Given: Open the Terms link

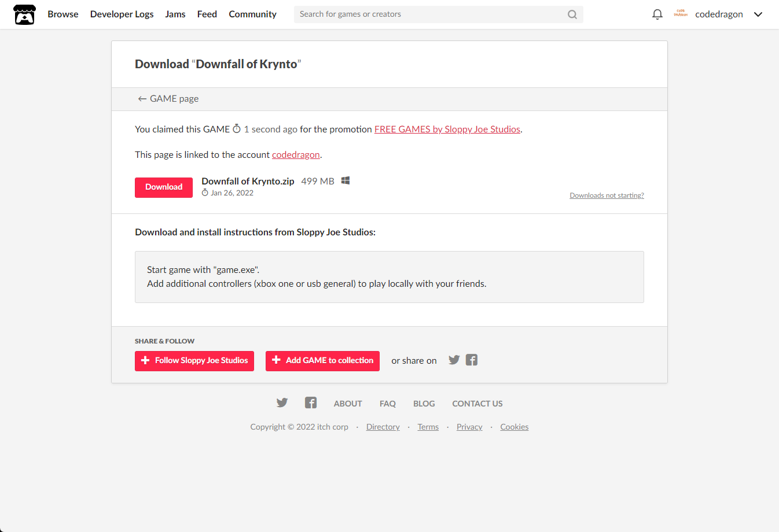Looking at the screenshot, I should (x=428, y=427).
